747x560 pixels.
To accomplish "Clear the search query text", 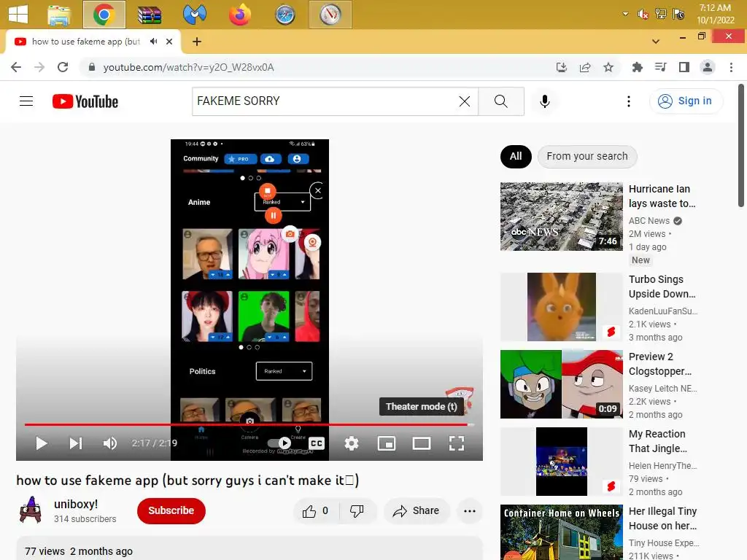I will (465, 101).
